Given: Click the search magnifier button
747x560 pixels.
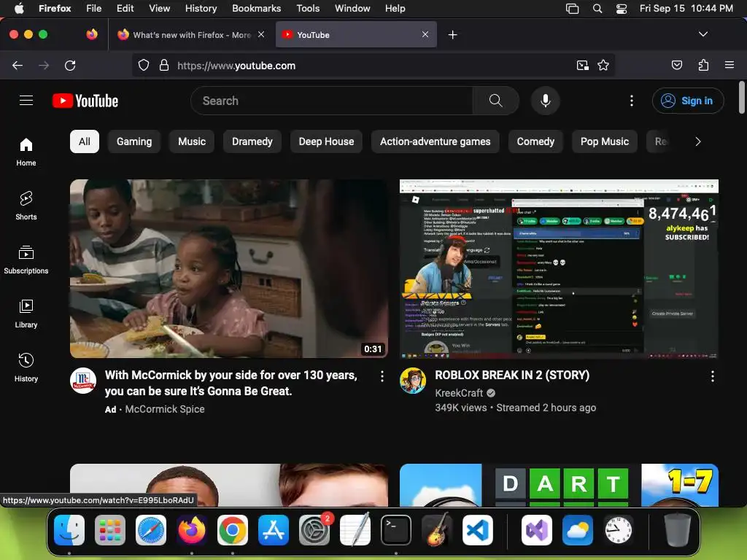Looking at the screenshot, I should [495, 101].
